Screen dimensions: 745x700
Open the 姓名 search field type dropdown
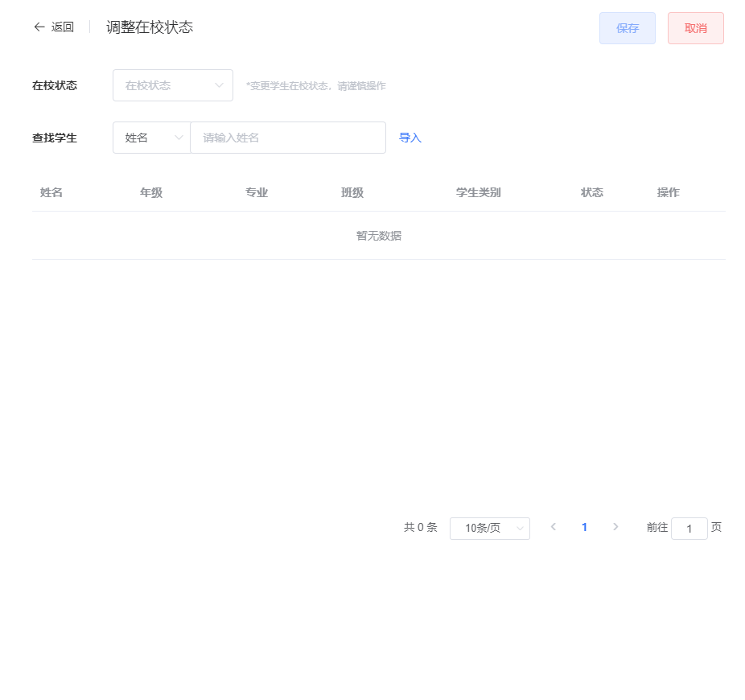[151, 137]
